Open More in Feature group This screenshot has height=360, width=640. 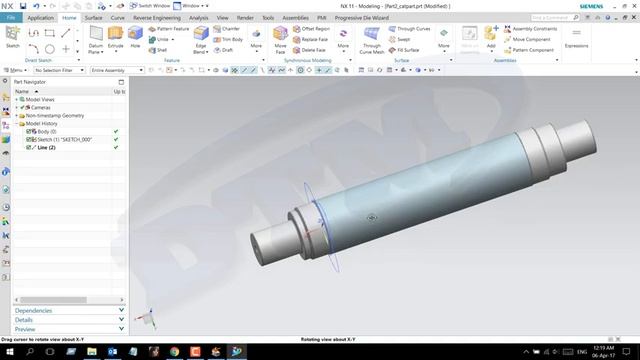256,40
